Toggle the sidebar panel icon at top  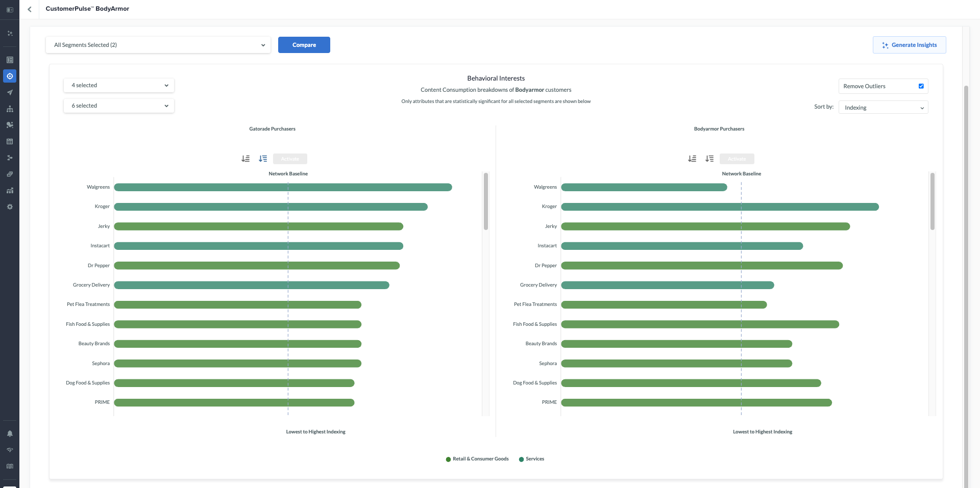click(10, 10)
